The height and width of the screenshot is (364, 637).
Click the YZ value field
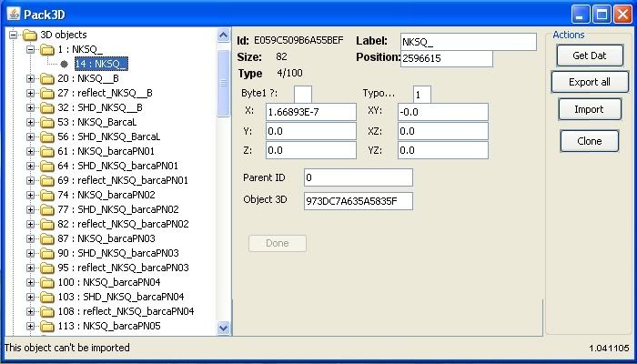coord(443,150)
